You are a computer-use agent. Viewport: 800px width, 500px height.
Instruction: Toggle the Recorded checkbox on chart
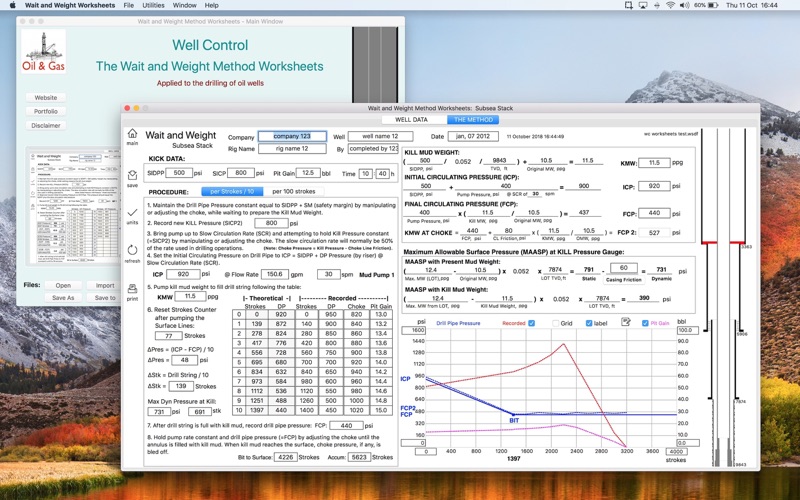tap(532, 323)
